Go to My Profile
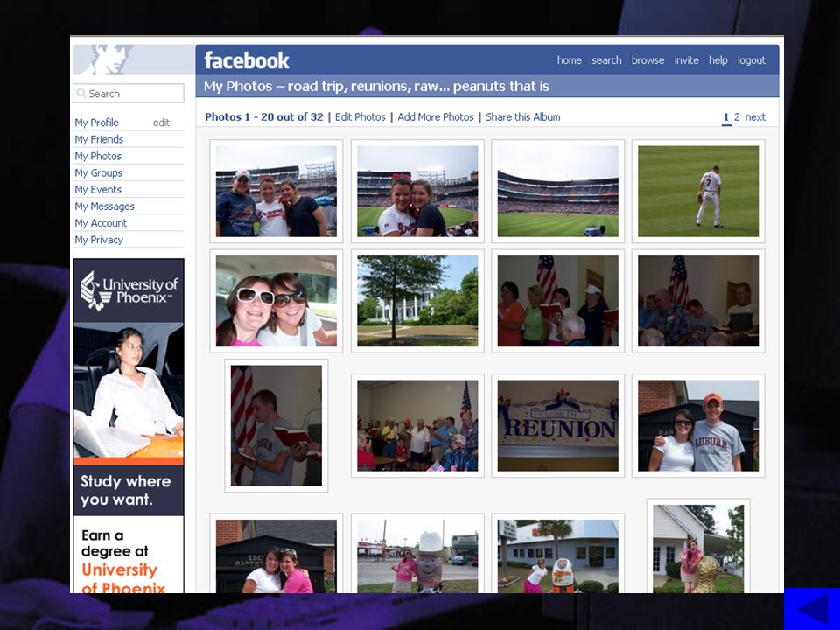 pos(96,122)
